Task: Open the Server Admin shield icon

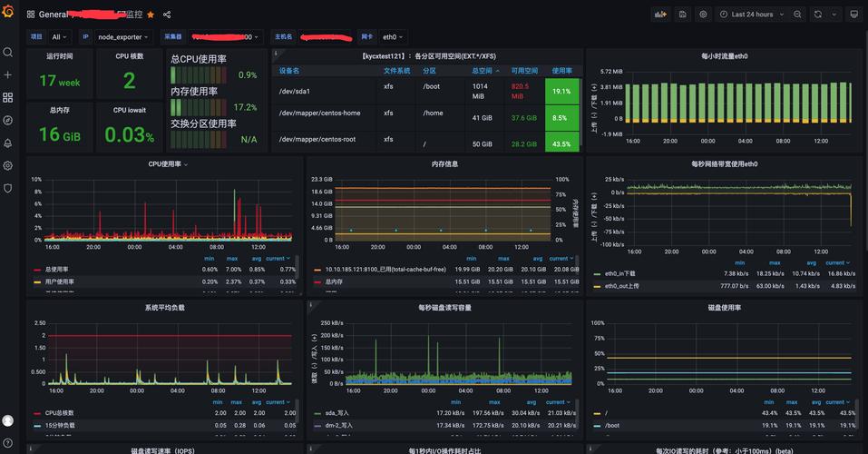Action: click(8, 189)
